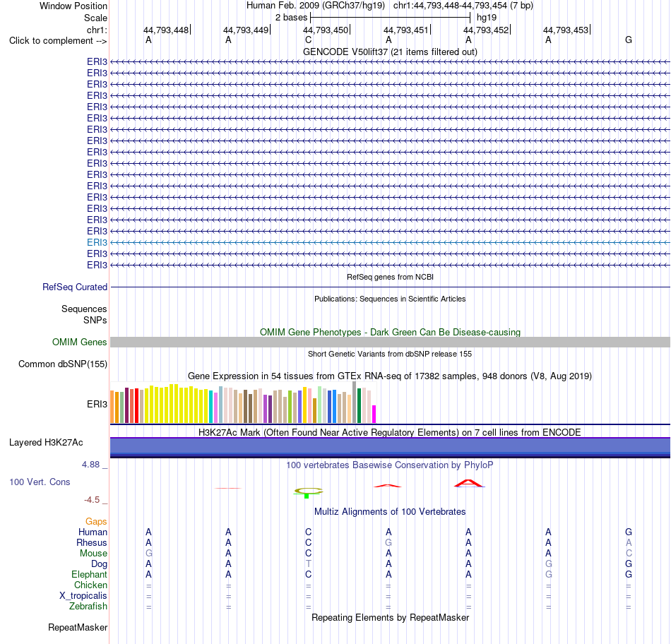Click the Rhesus row gray G base
671x644 pixels.
pos(388,542)
